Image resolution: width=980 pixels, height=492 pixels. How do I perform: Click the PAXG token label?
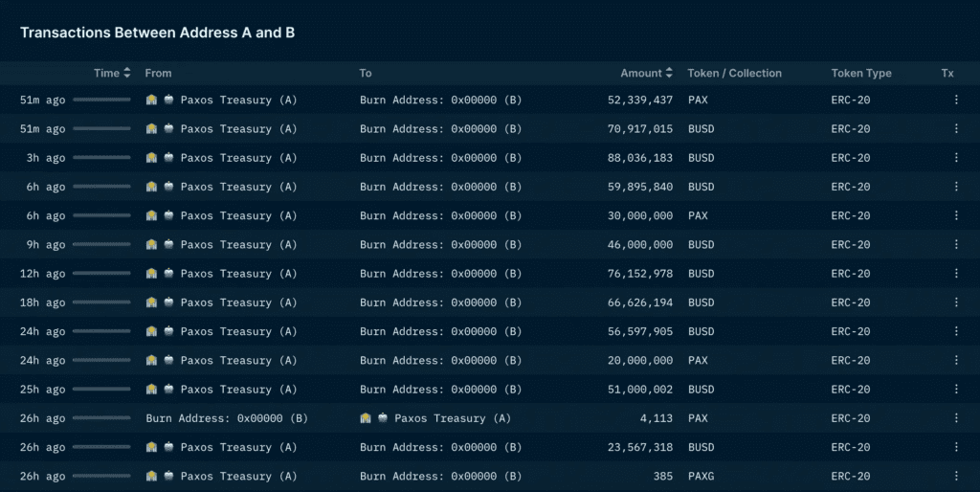pos(702,476)
